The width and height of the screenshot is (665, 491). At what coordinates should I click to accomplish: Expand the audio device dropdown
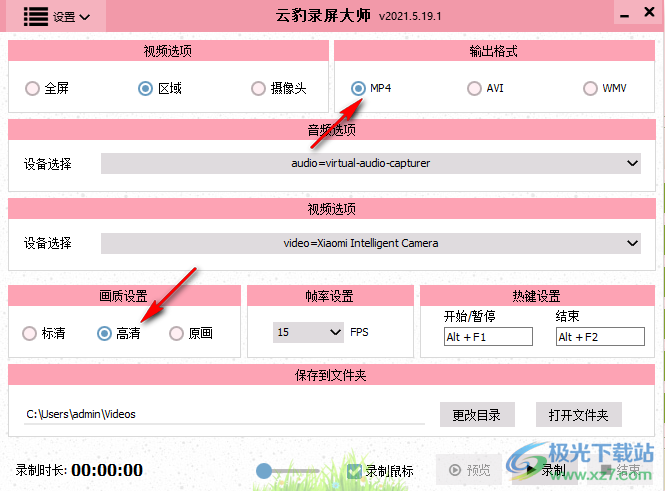pos(371,163)
